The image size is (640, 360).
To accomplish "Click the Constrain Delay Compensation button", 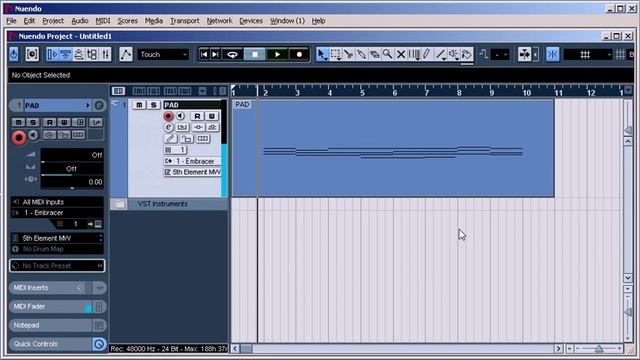I will coord(32,54).
